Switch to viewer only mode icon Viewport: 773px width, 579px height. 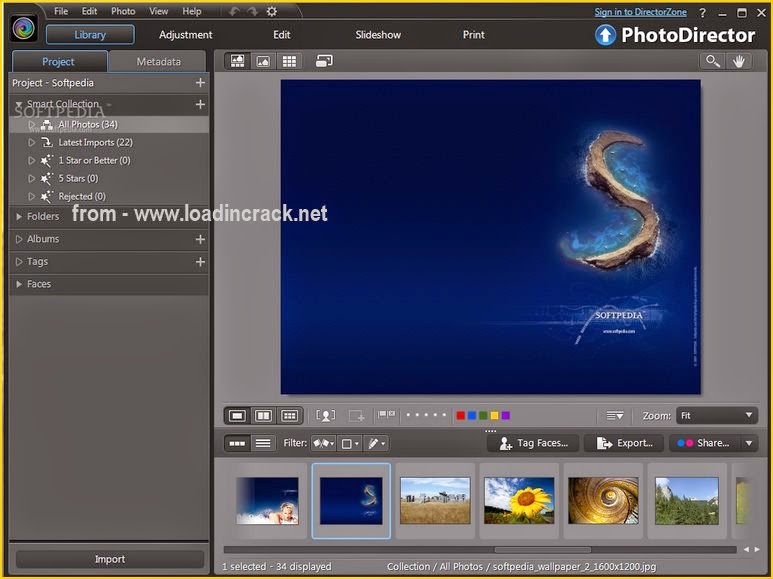pyautogui.click(x=263, y=61)
